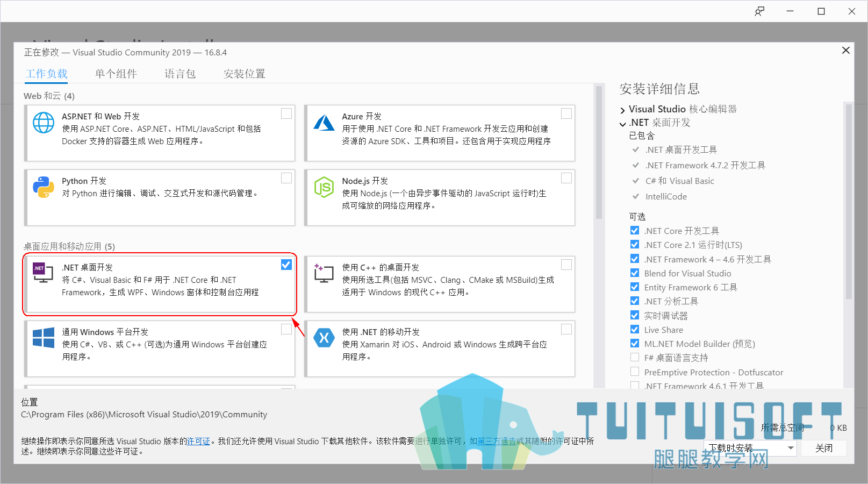Switch to the 工作负载 tab
Image resolution: width=868 pixels, height=484 pixels.
click(x=47, y=74)
